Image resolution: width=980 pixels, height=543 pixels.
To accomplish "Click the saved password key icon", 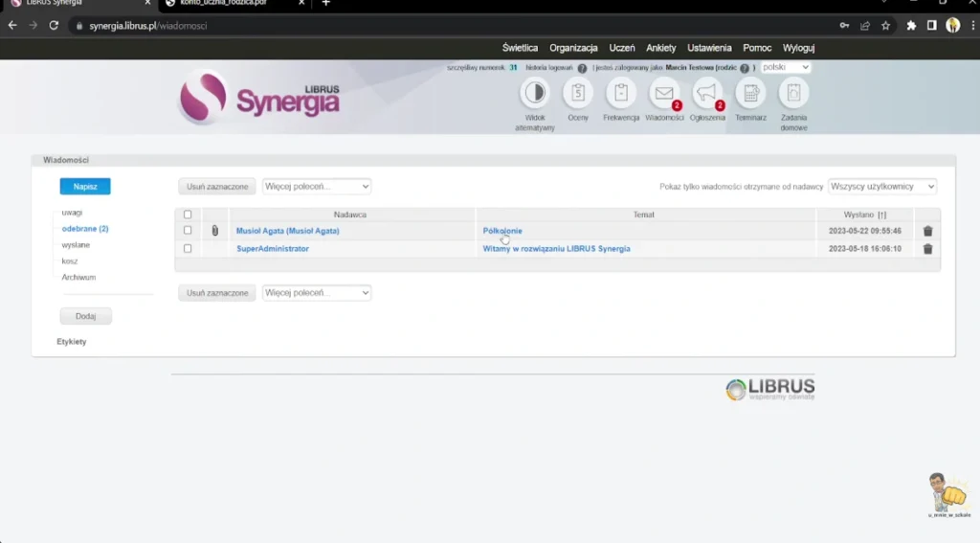I will (x=844, y=26).
